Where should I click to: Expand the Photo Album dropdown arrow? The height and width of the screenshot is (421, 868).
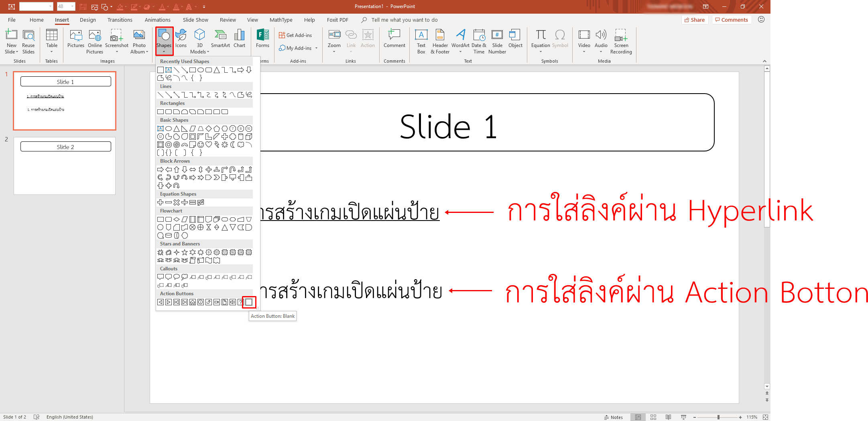[x=147, y=52]
